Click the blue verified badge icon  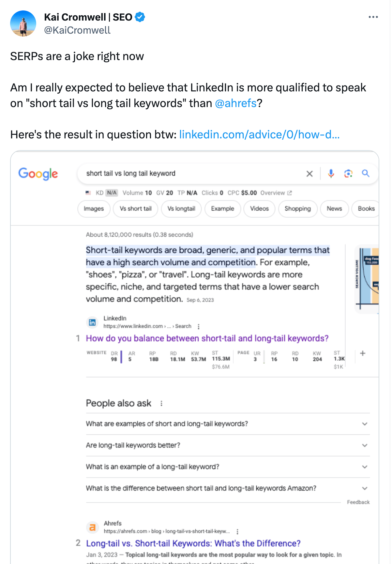140,17
